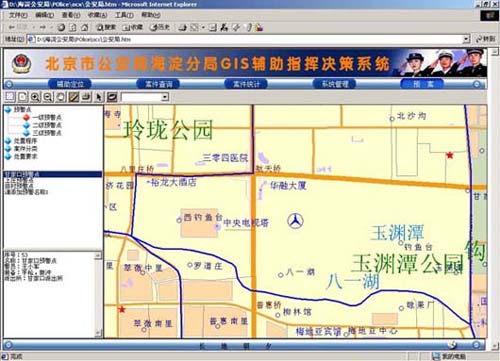Open the map toolbar combo box dropdown
This screenshot has width=500, height=361.
point(165,97)
